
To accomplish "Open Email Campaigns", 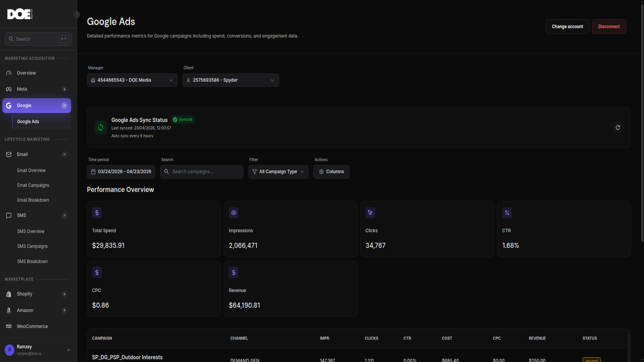I will click(33, 185).
